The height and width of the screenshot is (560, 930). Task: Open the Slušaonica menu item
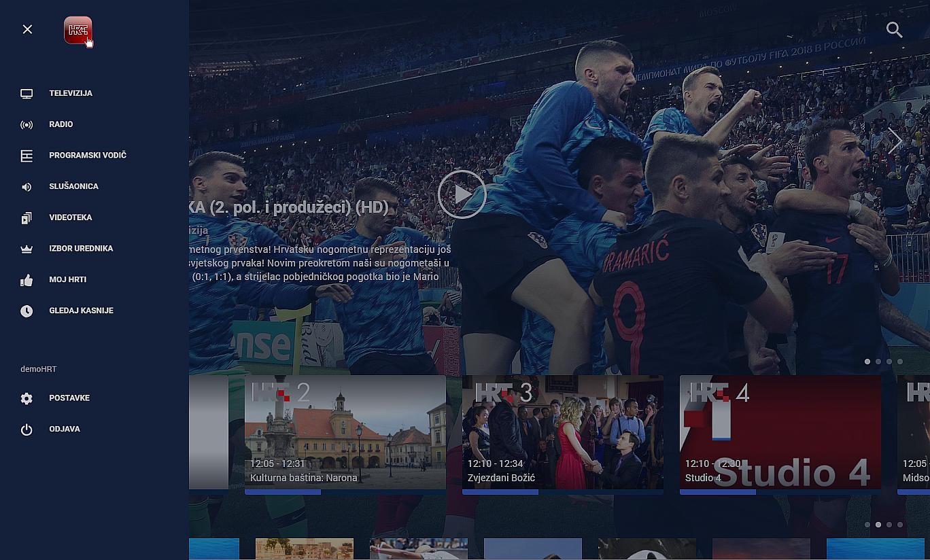74,186
